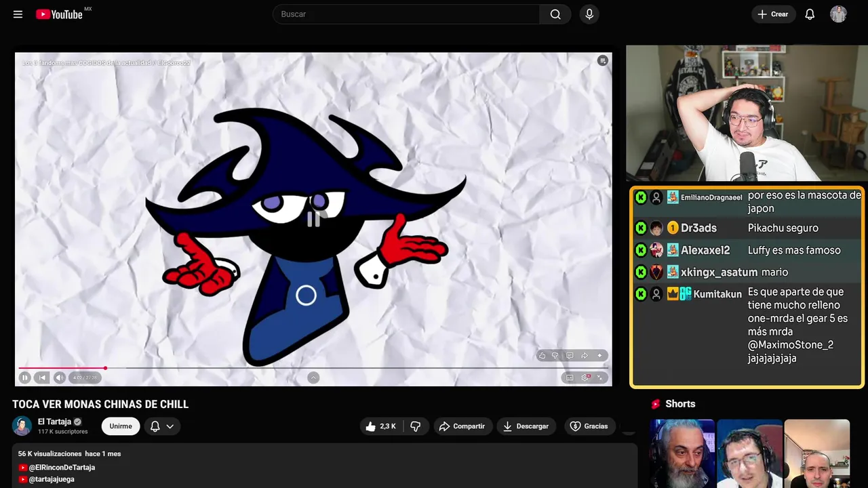Open the middle Short with glasses and headset
The height and width of the screenshot is (488, 868).
(749, 453)
